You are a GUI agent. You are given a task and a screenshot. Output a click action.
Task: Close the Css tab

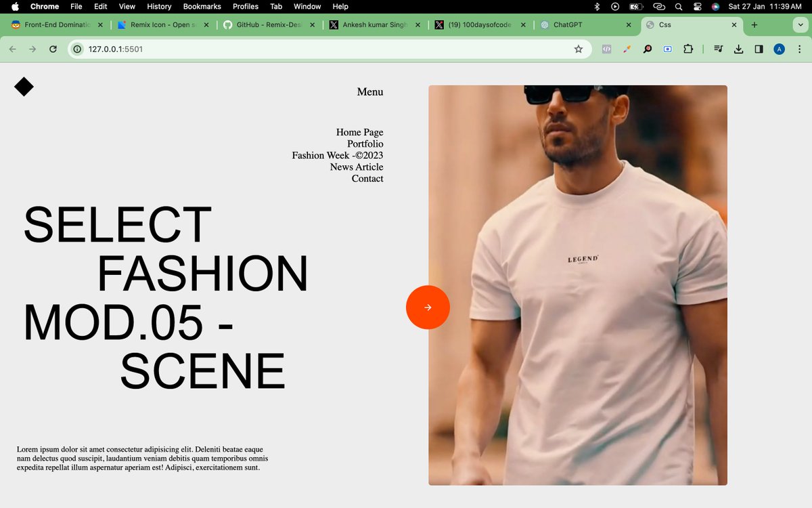pos(734,25)
